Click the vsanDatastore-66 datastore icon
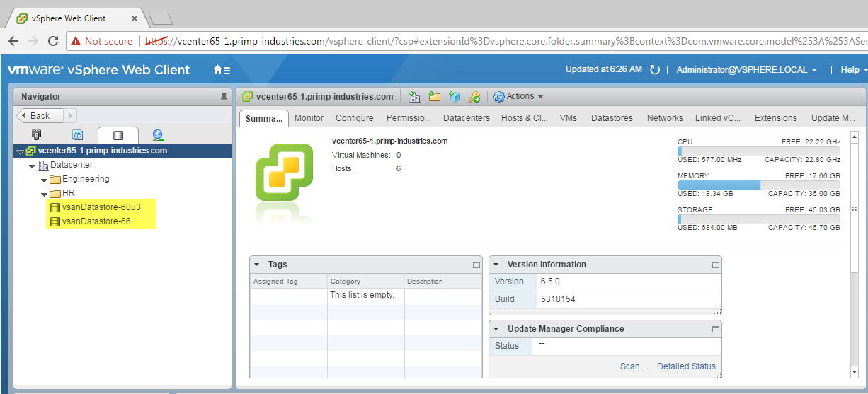 coord(55,221)
